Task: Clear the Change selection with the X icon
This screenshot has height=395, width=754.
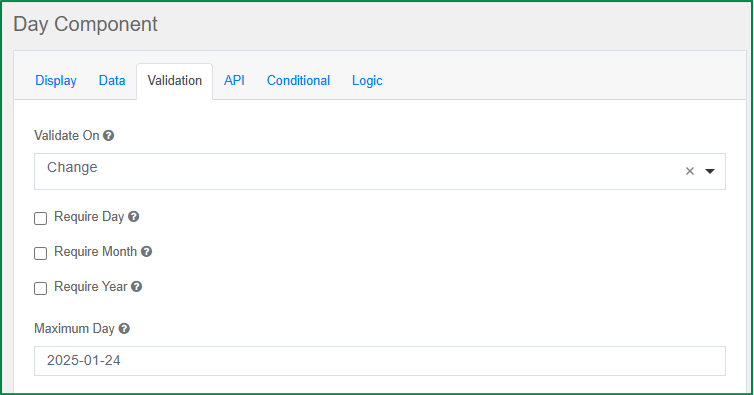Action: click(690, 171)
